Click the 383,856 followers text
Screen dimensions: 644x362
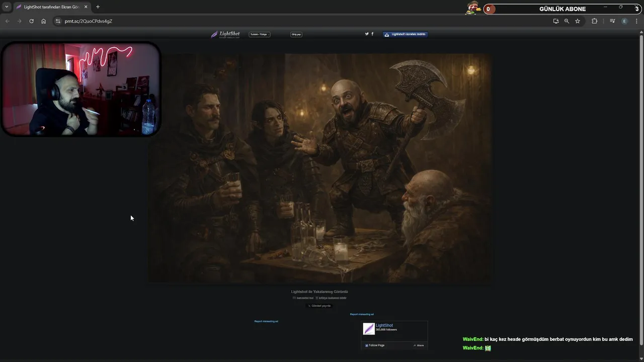386,330
